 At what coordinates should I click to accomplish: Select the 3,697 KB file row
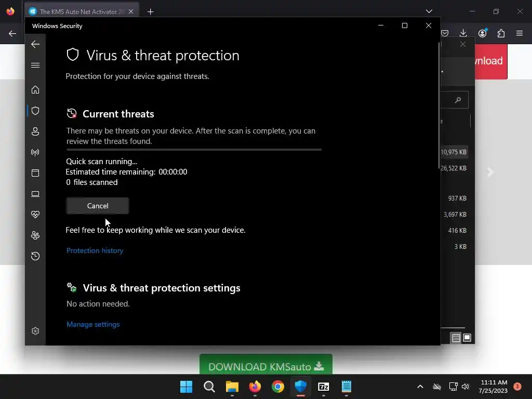(x=455, y=215)
